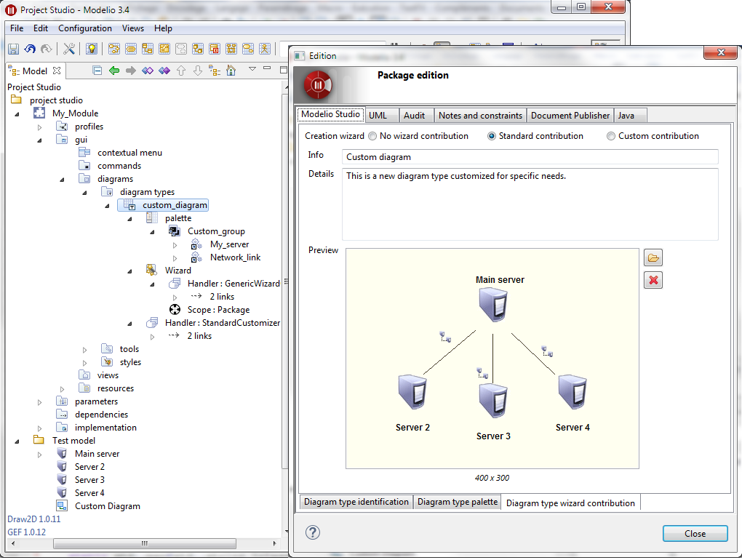742x560 pixels.
Task: Close the Model tab with its X
Action: [x=57, y=71]
